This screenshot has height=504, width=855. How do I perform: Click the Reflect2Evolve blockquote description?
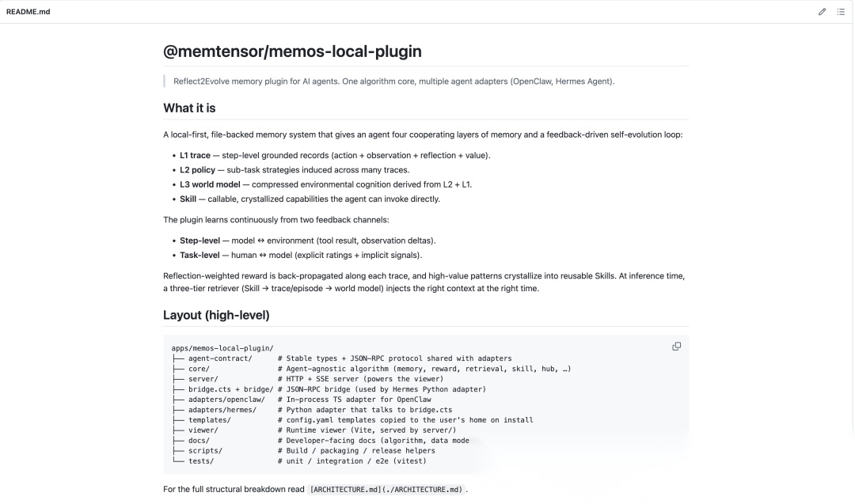click(x=393, y=81)
